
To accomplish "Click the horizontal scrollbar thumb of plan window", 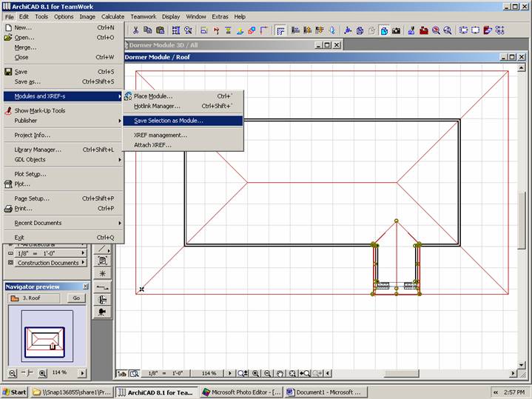I will coord(401,374).
